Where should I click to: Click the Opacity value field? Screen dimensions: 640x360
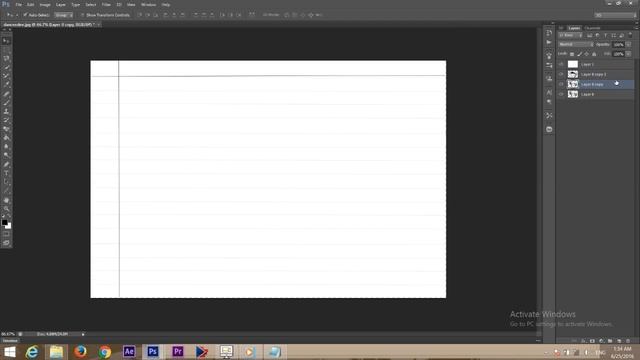click(618, 44)
